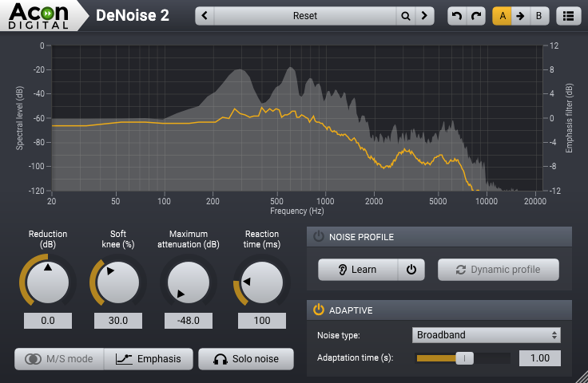Copy A settings to B arrow

(x=521, y=16)
